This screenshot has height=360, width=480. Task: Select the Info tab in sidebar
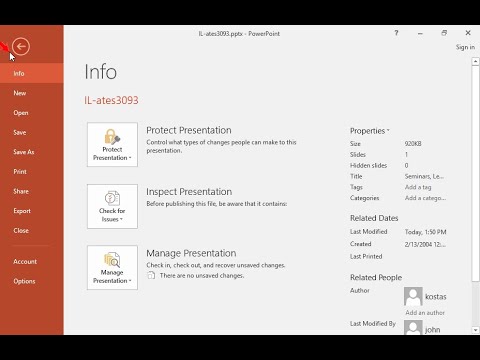click(x=32, y=73)
